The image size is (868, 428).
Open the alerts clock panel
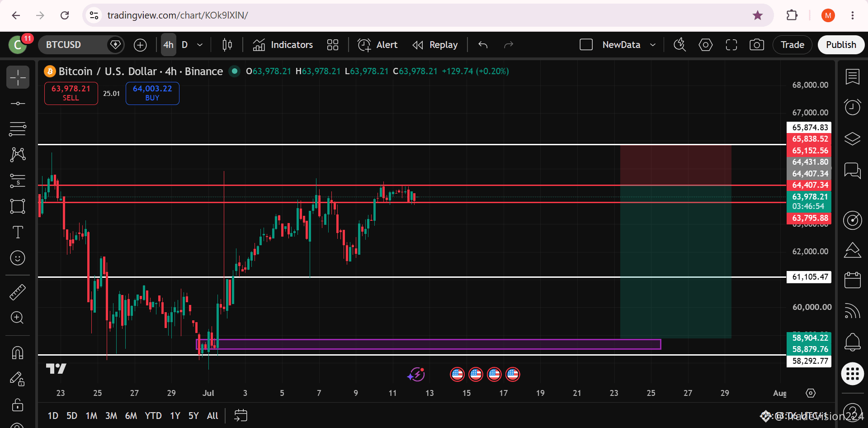[853, 107]
